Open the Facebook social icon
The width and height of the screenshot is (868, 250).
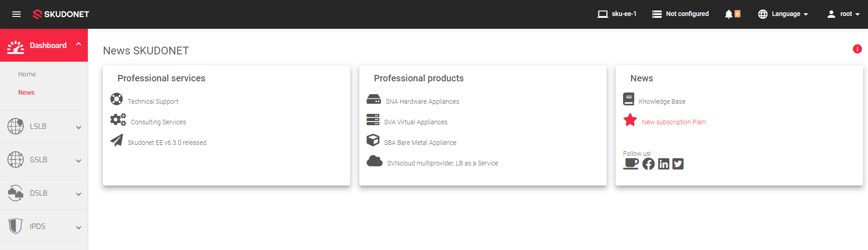(648, 164)
